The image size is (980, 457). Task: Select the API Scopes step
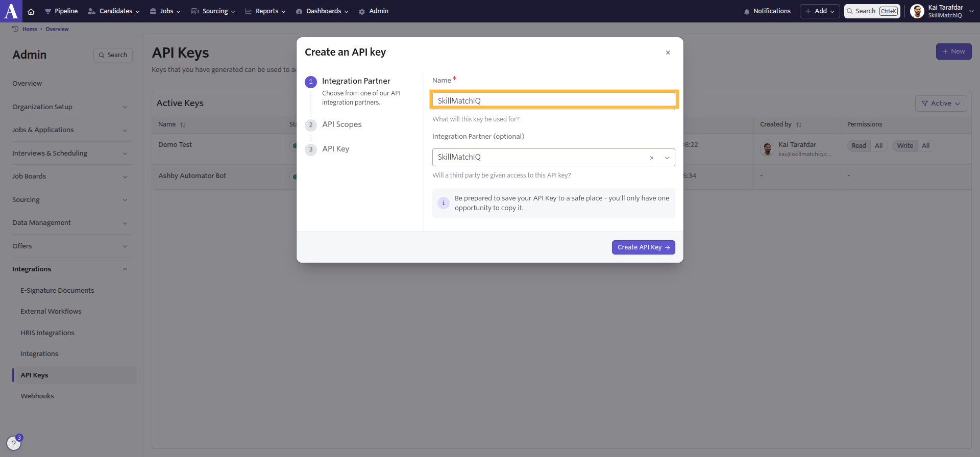click(x=341, y=124)
